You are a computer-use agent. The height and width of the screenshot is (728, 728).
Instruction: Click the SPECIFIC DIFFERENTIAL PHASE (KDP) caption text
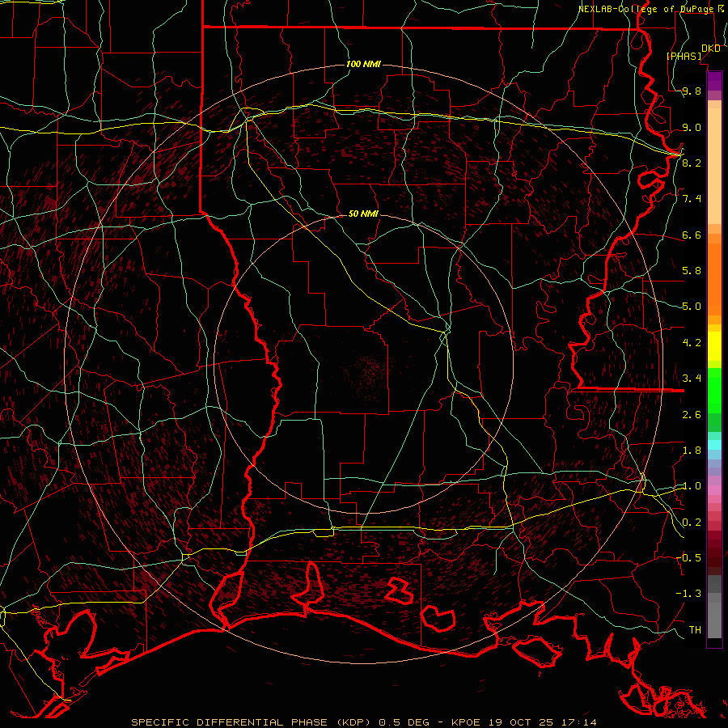coord(252,722)
